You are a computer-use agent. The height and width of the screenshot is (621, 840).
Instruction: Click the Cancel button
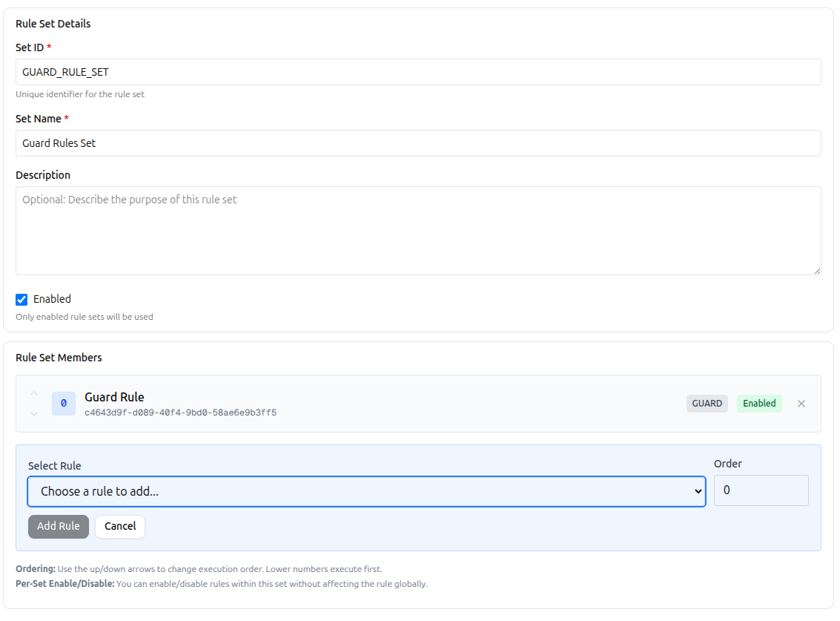pos(119,526)
